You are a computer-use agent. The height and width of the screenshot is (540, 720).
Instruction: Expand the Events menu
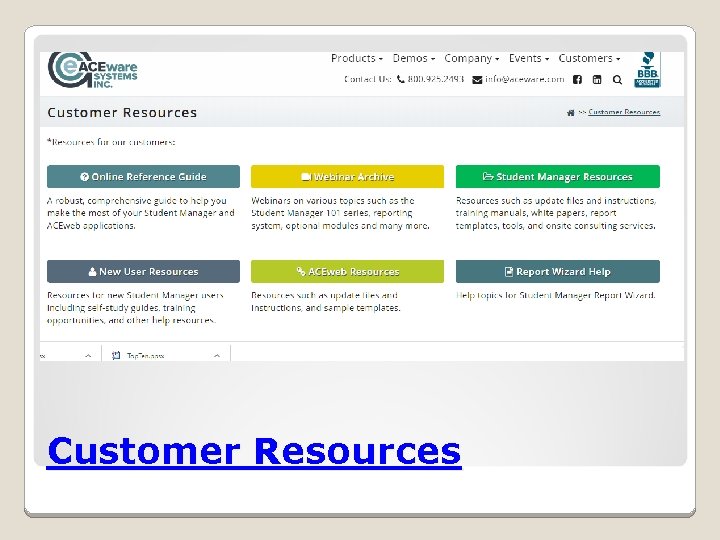coord(529,58)
